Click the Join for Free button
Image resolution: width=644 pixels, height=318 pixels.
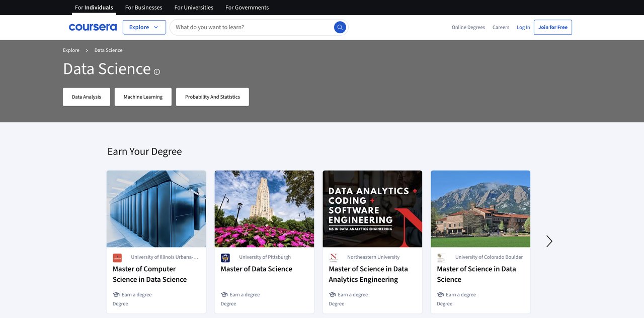[553, 27]
